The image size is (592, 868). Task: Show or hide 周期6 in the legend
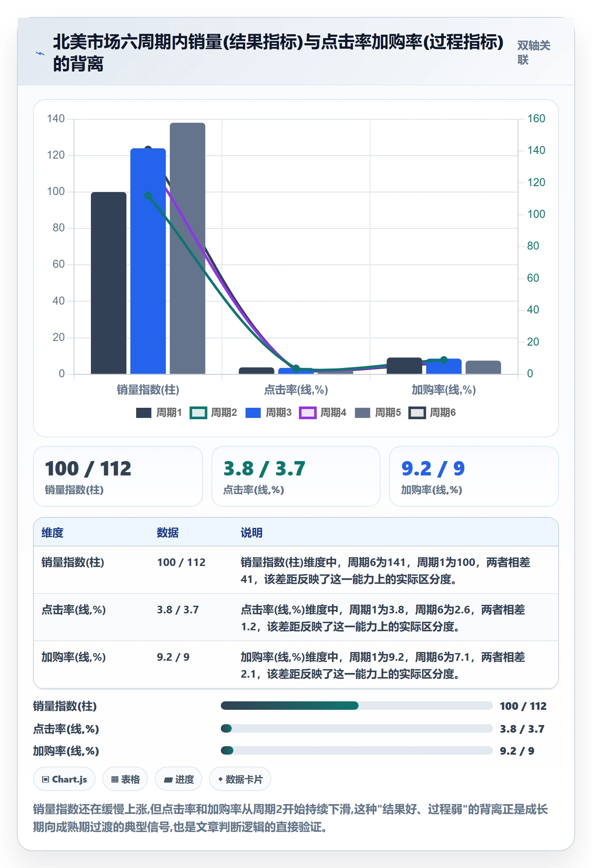[432, 413]
